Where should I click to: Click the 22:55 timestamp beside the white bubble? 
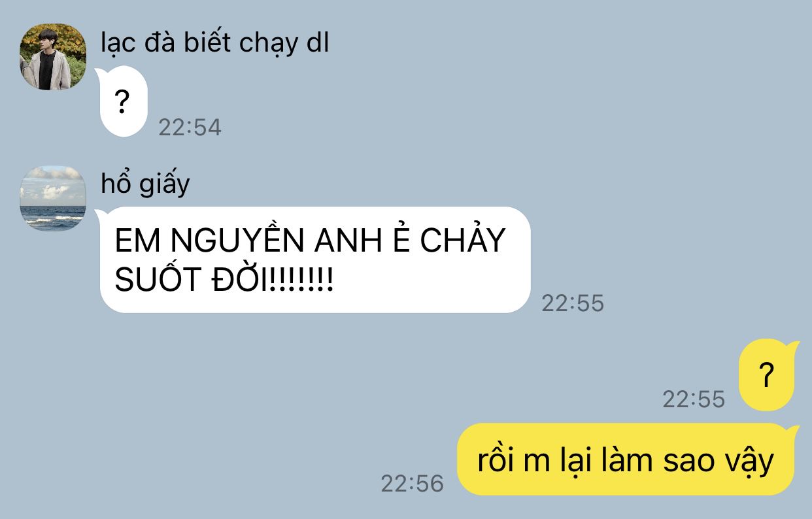573,303
